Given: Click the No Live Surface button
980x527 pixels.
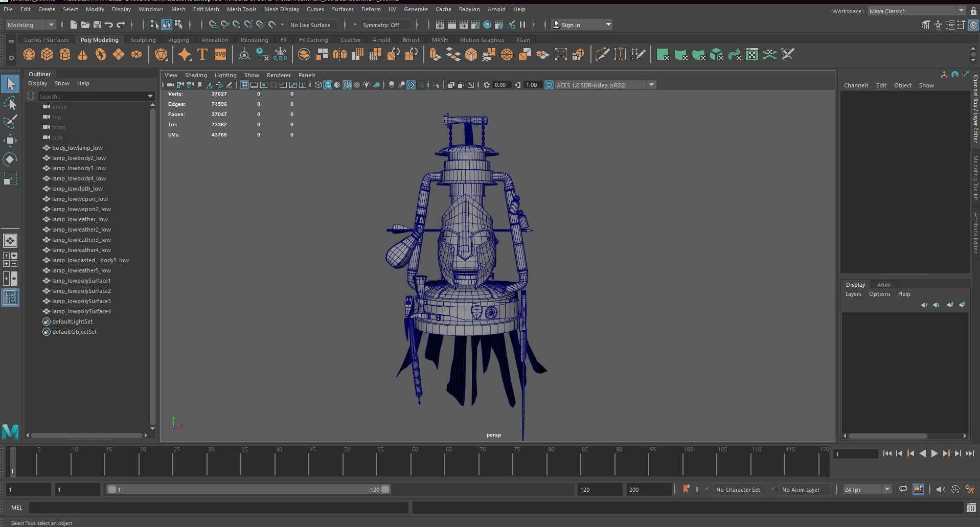Looking at the screenshot, I should 313,25.
